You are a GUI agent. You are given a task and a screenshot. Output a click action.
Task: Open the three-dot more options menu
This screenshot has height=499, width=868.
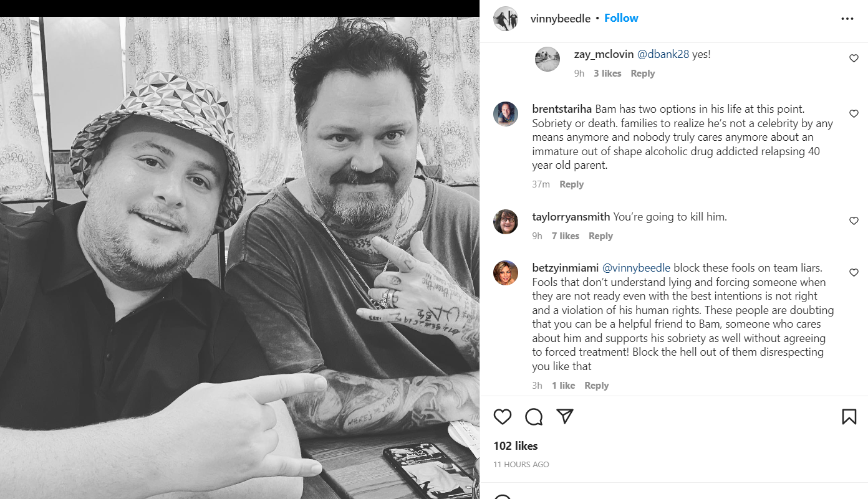coord(847,19)
